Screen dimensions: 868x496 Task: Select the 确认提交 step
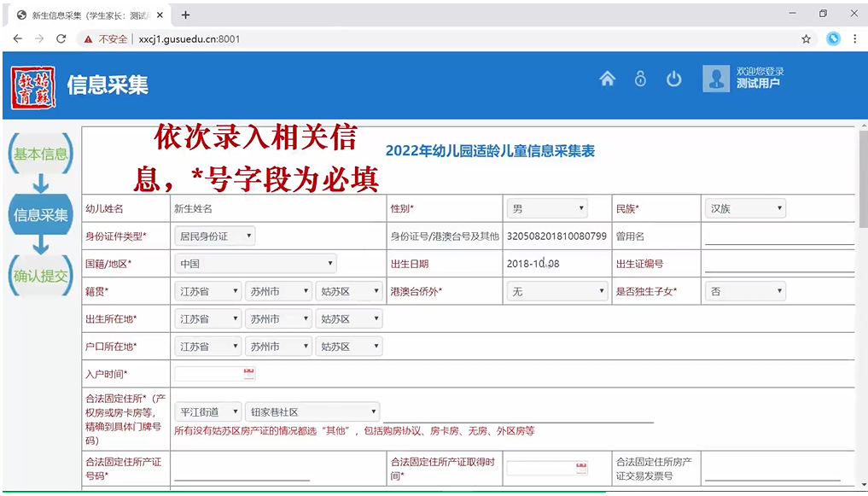pos(40,276)
